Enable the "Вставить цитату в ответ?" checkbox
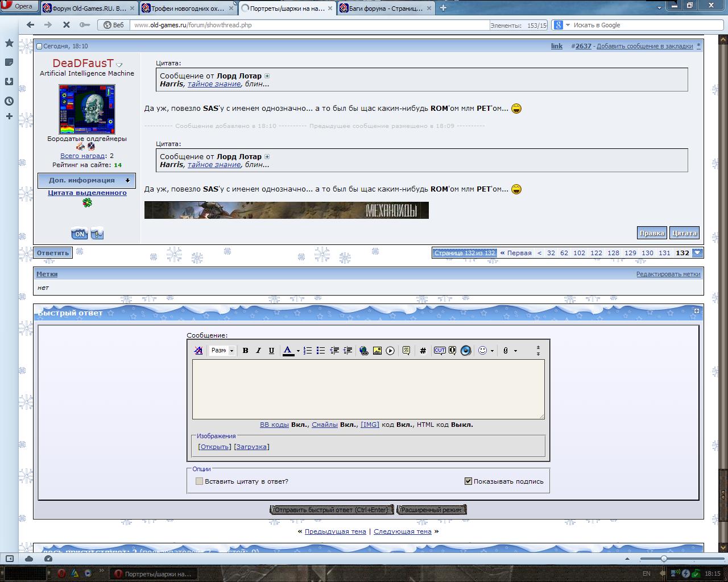728x582 pixels. tap(199, 481)
